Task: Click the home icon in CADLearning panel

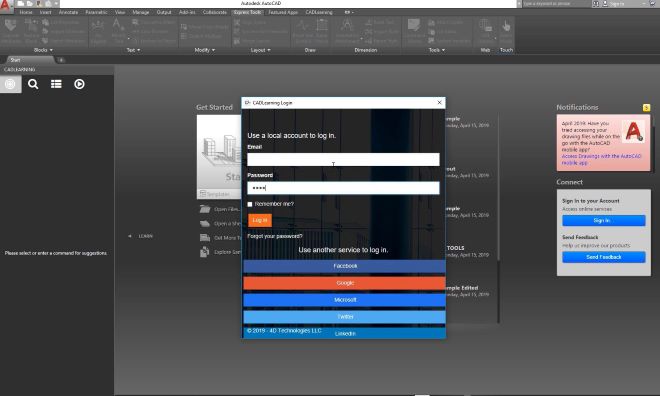Action: 10,84
